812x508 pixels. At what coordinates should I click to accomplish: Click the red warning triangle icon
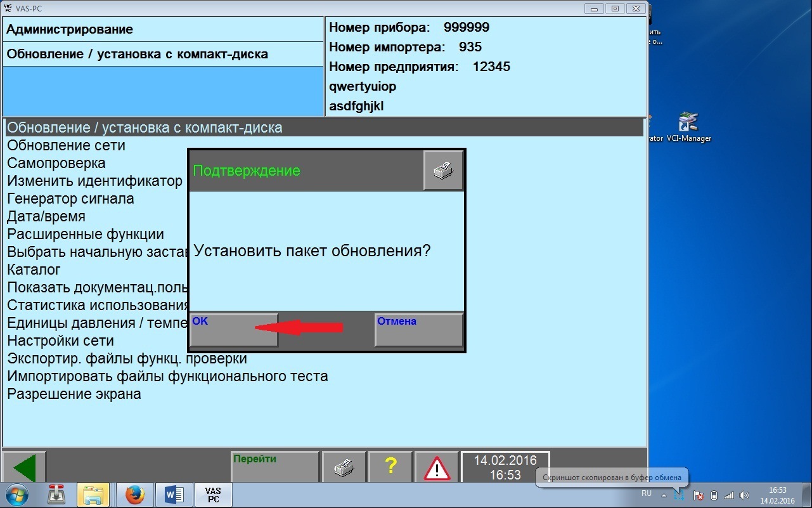437,469
